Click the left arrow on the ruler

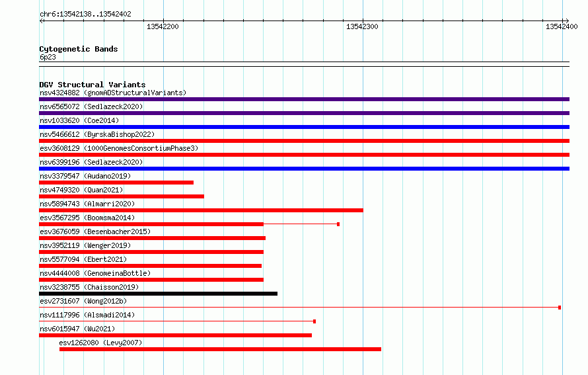(42, 21)
